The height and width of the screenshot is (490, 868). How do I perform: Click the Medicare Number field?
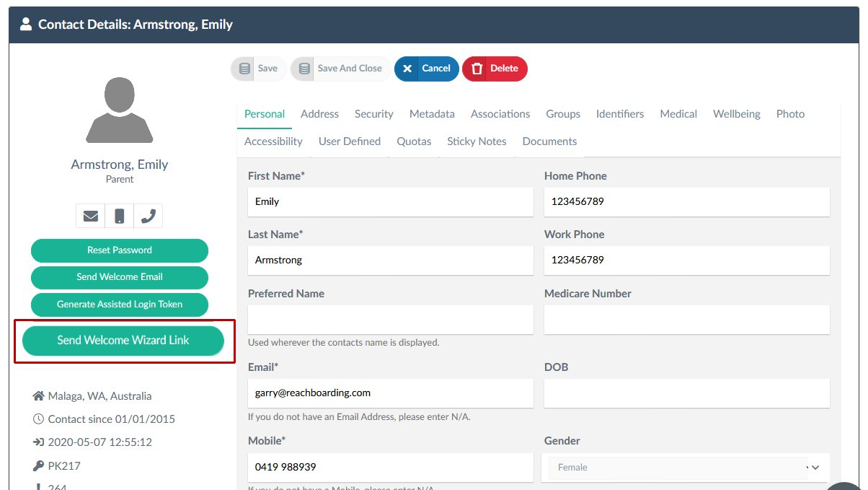coord(687,320)
